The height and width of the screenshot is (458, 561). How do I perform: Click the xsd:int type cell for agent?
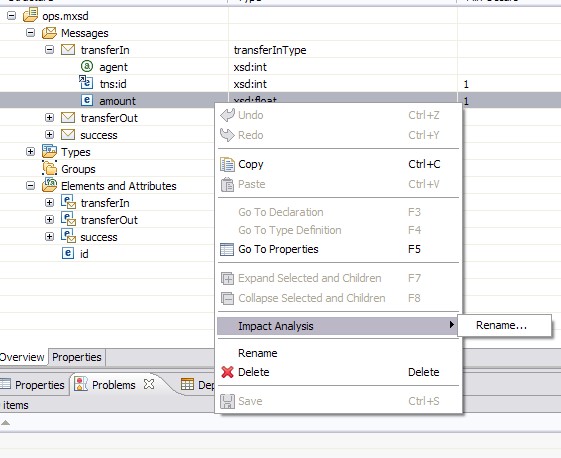(250, 67)
